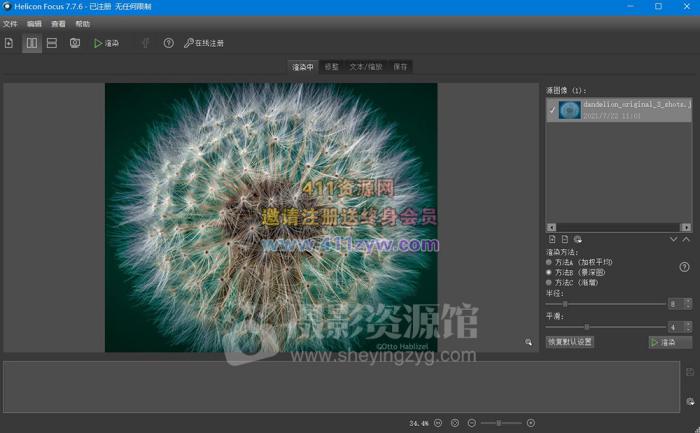Image resolution: width=700 pixels, height=433 pixels.
Task: Click the 在线注册 online registration link
Action: 204,43
